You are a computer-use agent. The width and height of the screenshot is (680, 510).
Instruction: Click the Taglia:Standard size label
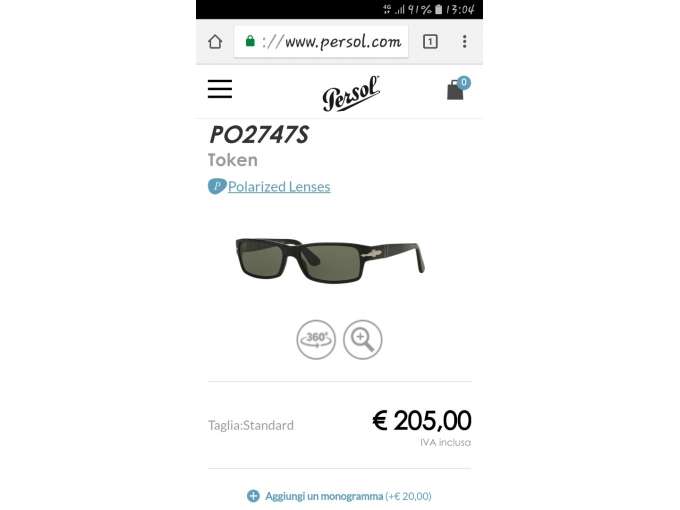pyautogui.click(x=251, y=425)
